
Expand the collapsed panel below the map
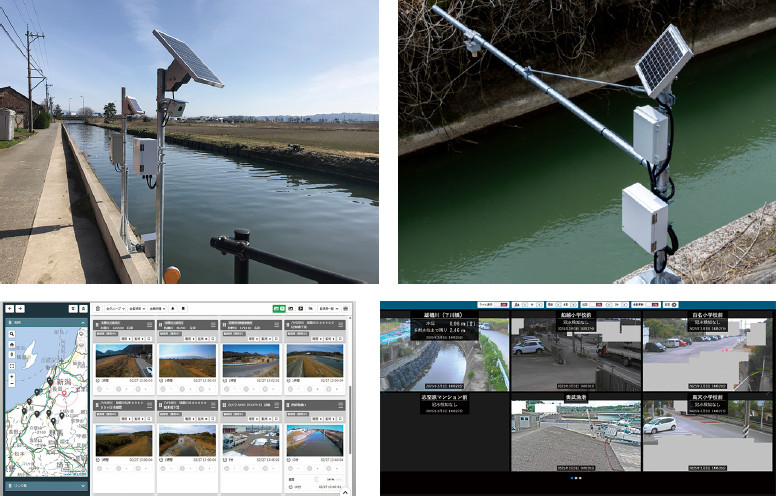(x=82, y=485)
